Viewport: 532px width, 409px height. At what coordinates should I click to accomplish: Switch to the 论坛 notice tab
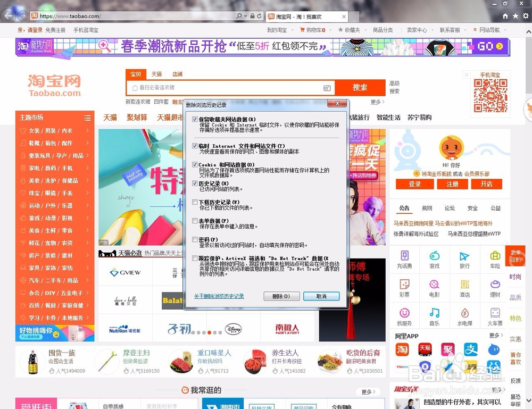(450, 208)
